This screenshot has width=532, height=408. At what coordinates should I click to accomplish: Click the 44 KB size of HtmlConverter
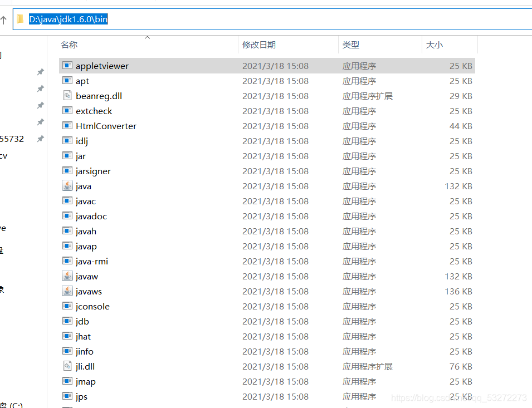[461, 126]
